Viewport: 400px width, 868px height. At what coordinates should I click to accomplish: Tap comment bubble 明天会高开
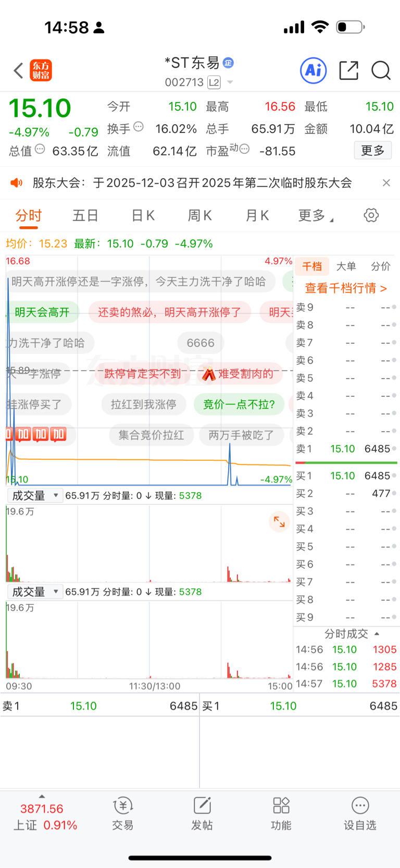pyautogui.click(x=42, y=312)
